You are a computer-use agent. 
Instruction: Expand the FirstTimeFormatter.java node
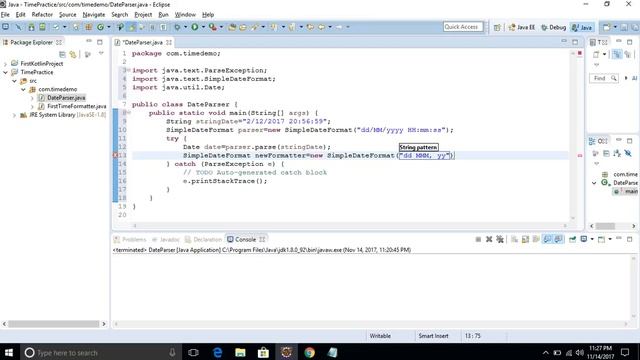point(32,106)
